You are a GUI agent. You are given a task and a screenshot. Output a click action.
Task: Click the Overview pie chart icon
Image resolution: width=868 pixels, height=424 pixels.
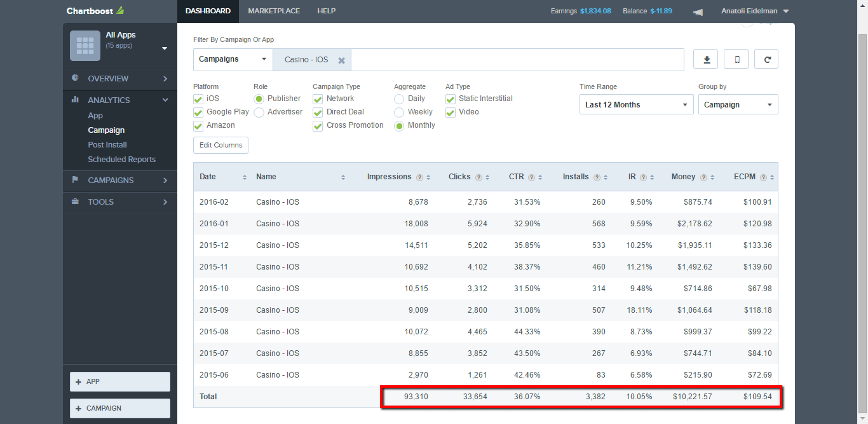tap(75, 78)
